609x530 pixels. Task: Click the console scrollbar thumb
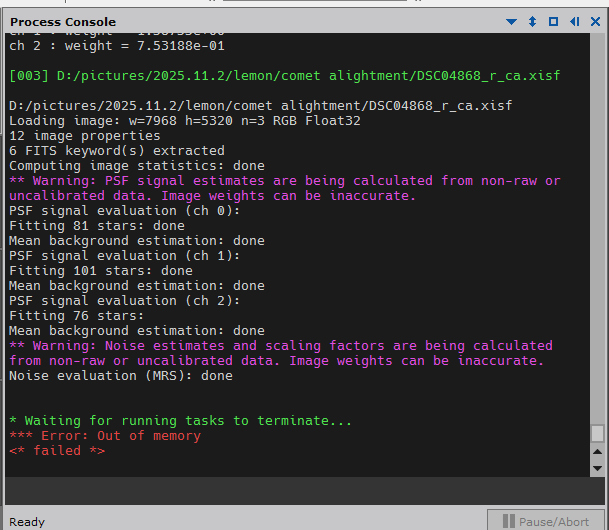(597, 433)
